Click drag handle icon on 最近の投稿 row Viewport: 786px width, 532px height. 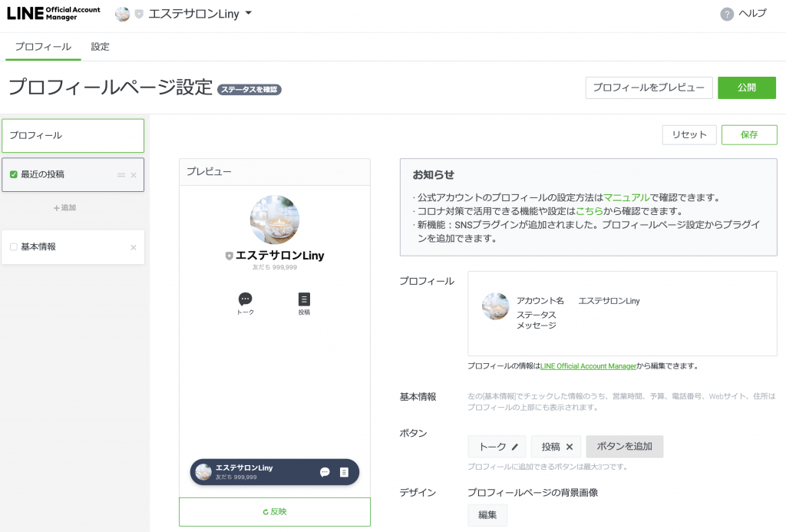[x=121, y=175]
